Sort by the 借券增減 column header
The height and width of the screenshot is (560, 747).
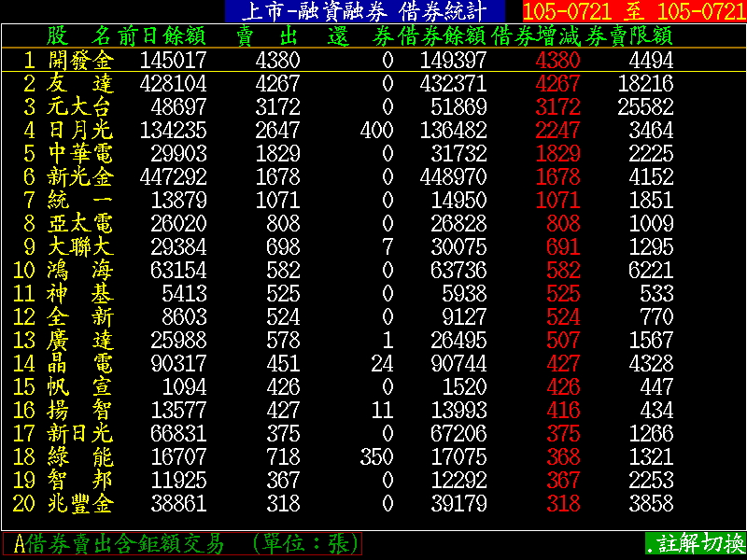pos(535,36)
